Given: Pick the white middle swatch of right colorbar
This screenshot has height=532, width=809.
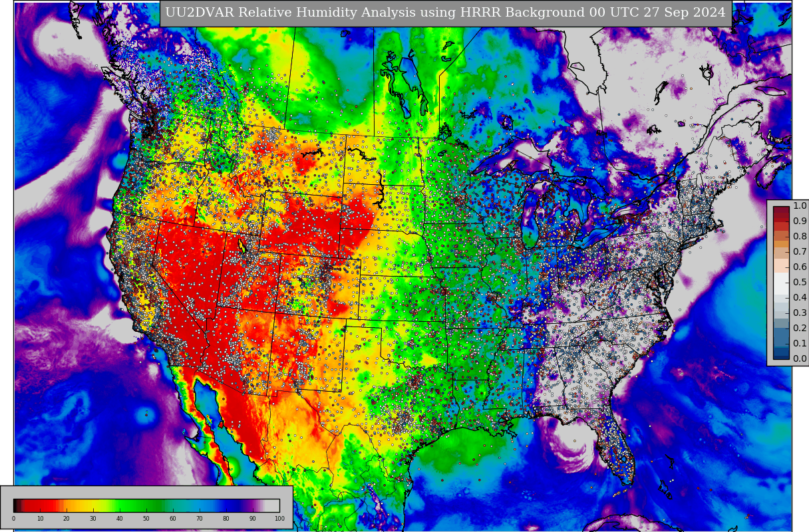Looking at the screenshot, I should (782, 283).
